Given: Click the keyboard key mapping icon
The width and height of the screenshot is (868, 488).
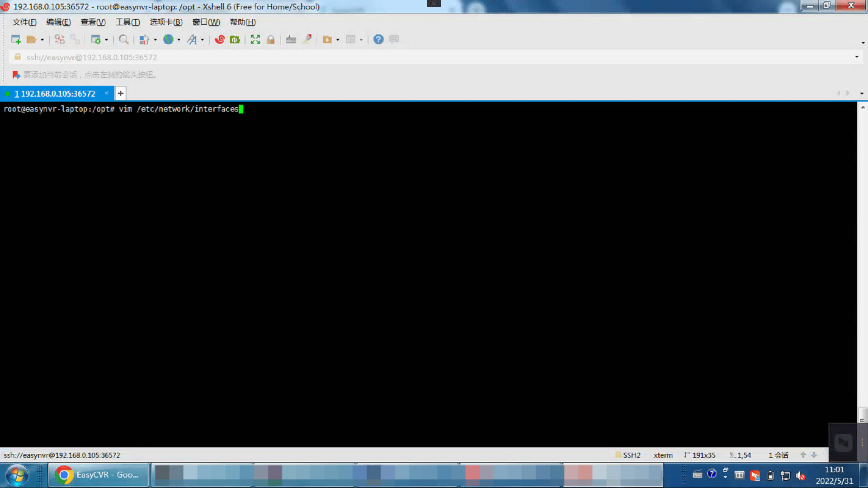Looking at the screenshot, I should coord(291,40).
